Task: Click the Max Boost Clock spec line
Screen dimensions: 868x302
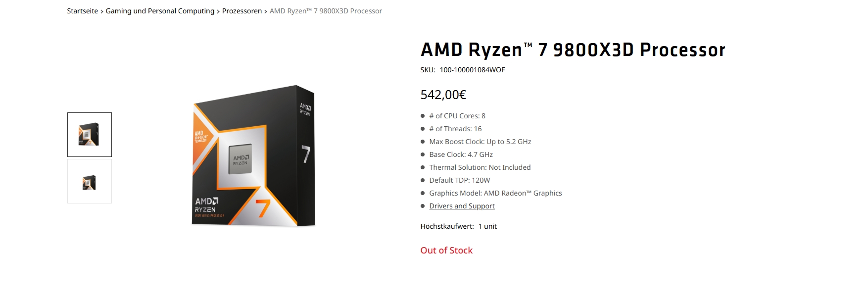Action: 480,142
